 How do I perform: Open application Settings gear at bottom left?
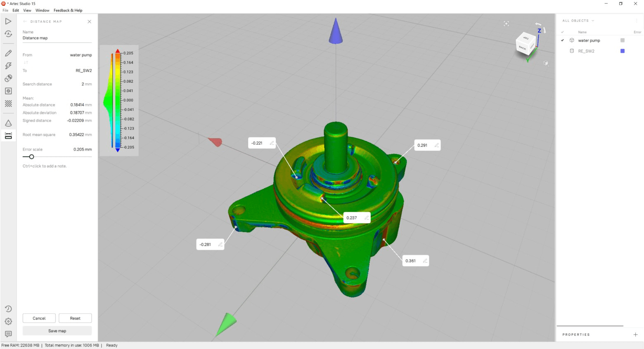click(x=8, y=321)
